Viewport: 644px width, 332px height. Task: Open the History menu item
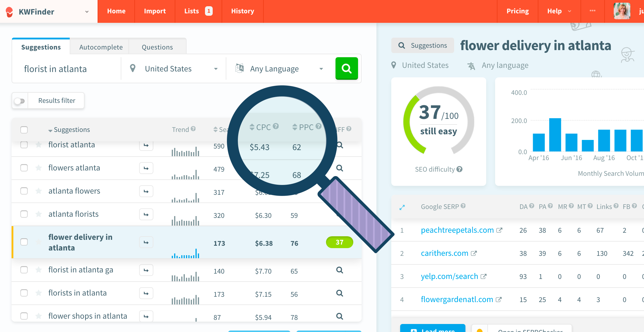pyautogui.click(x=243, y=11)
